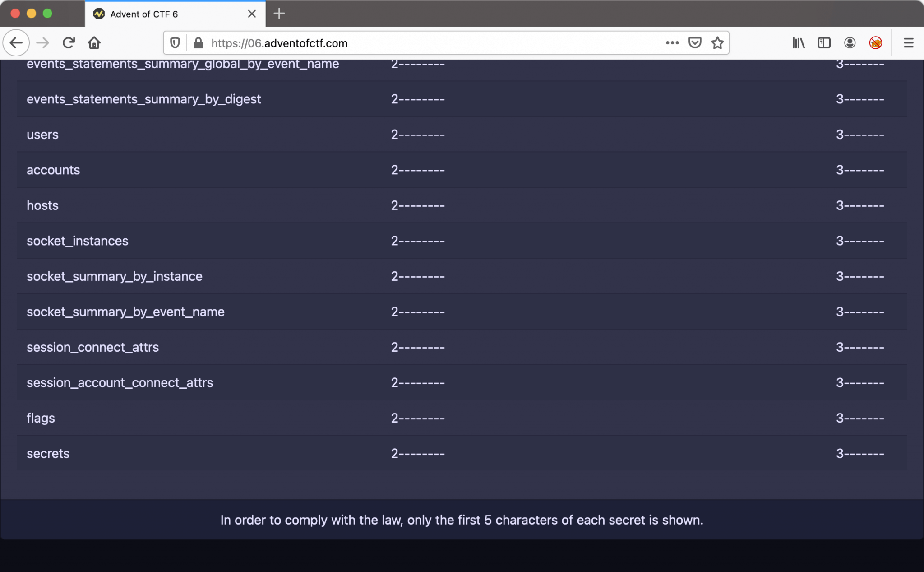Open the Firefox home page

94,43
